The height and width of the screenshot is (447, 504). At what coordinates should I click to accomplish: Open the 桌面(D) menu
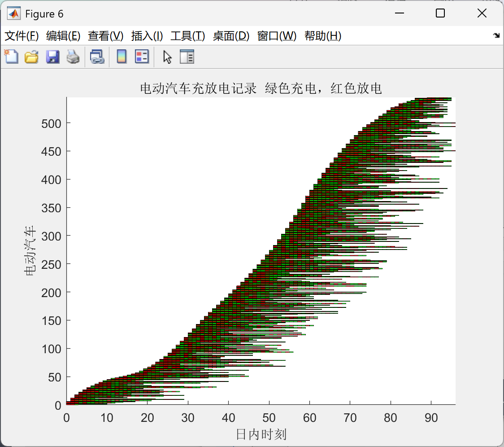pyautogui.click(x=231, y=36)
